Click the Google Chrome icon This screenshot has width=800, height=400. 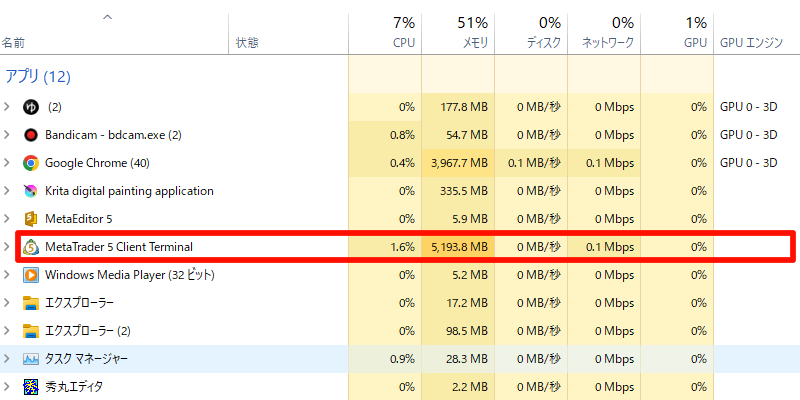[31, 163]
